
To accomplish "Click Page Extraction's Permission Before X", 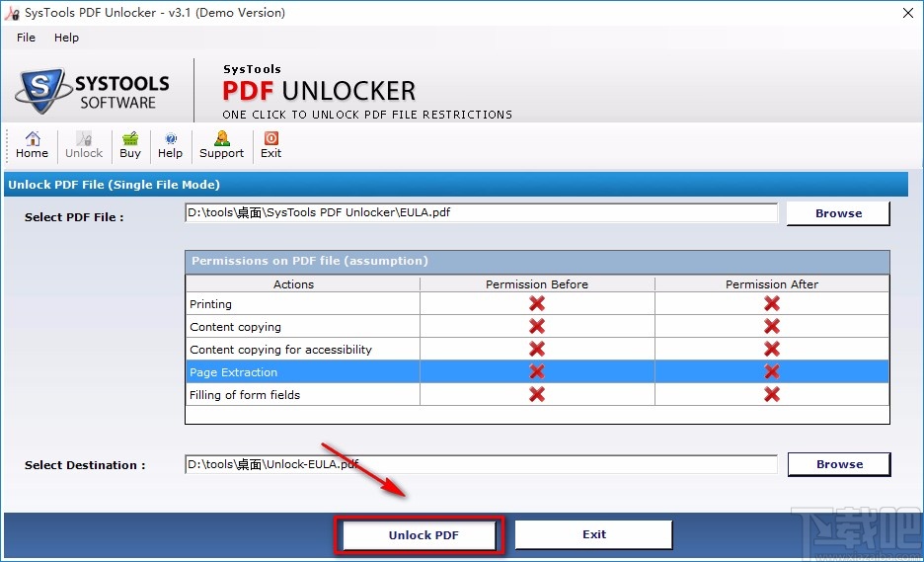I will (537, 371).
